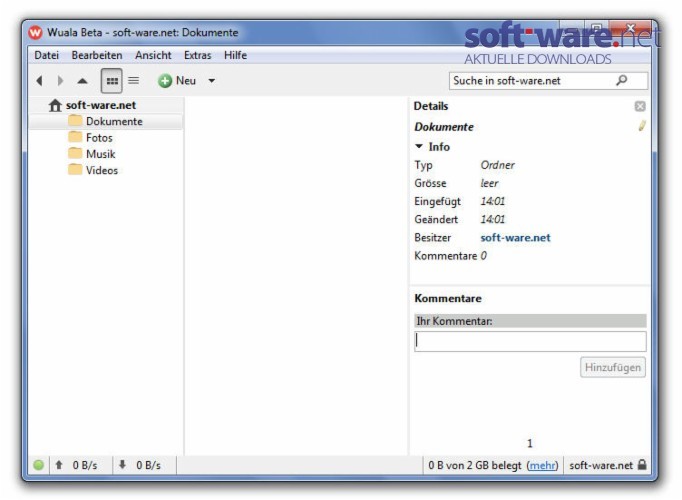Click the lock icon in status bar
This screenshot has width=682, height=500.
[642, 464]
